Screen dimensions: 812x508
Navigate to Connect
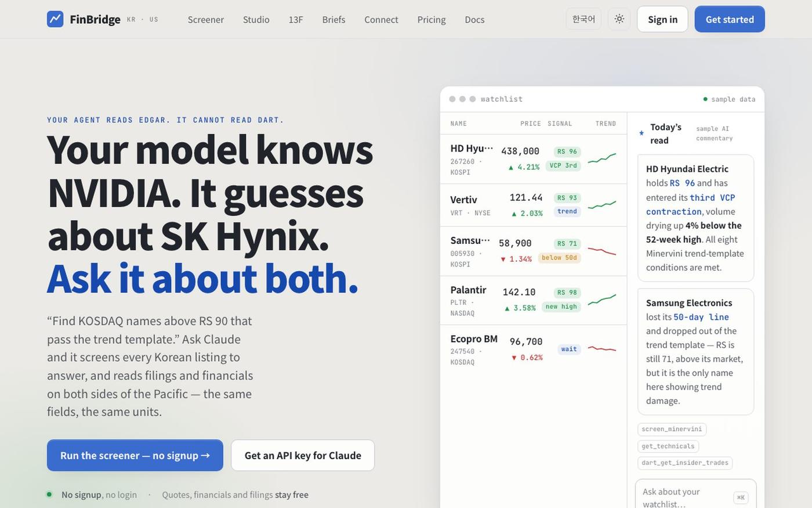pyautogui.click(x=381, y=19)
